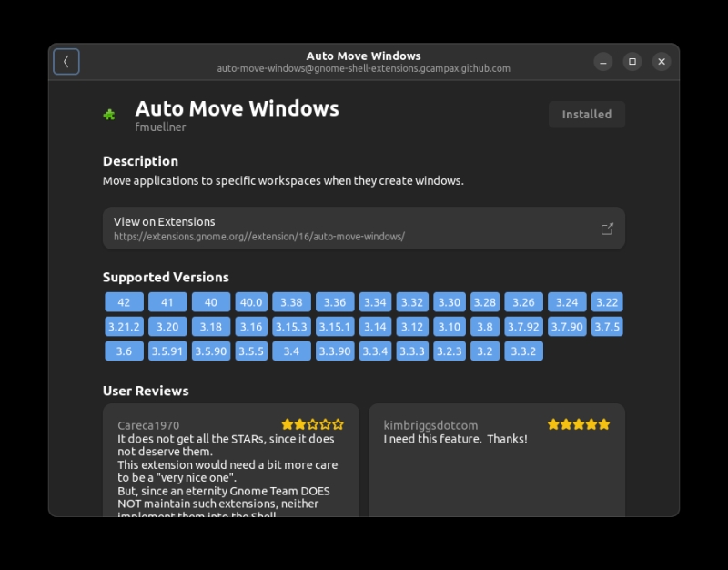Minimize the Auto Move Windows window
Viewport: 728px width, 570px height.
pyautogui.click(x=602, y=62)
